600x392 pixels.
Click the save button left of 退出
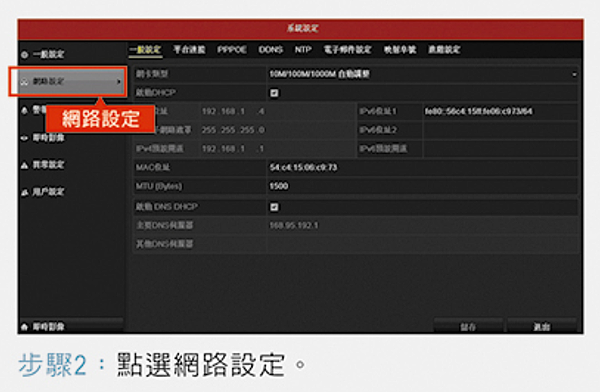[x=468, y=326]
